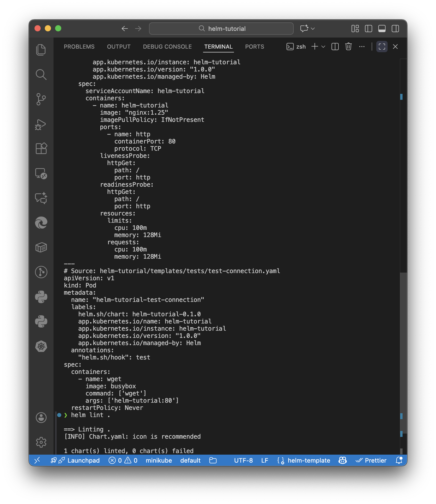The height and width of the screenshot is (504, 436).
Task: Toggle maximized panel size
Action: [382, 47]
